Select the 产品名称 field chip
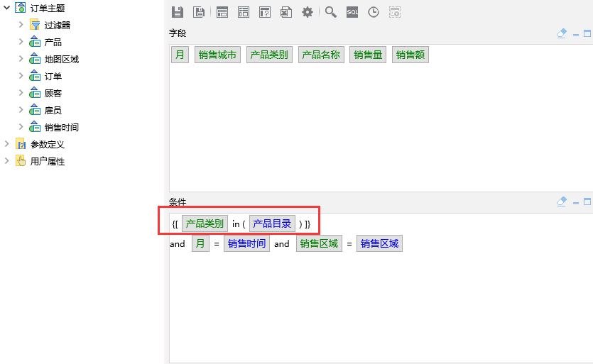 [x=321, y=55]
